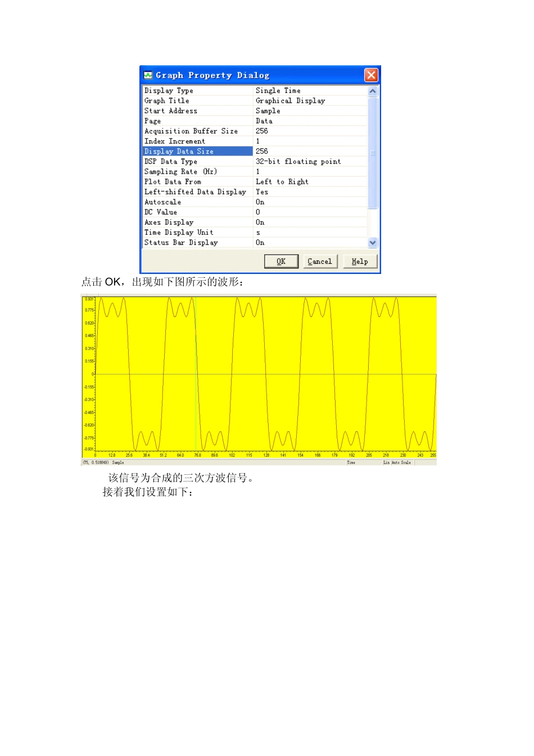Open Help from the dialog
Screen dimensions: 534x756
tap(359, 260)
